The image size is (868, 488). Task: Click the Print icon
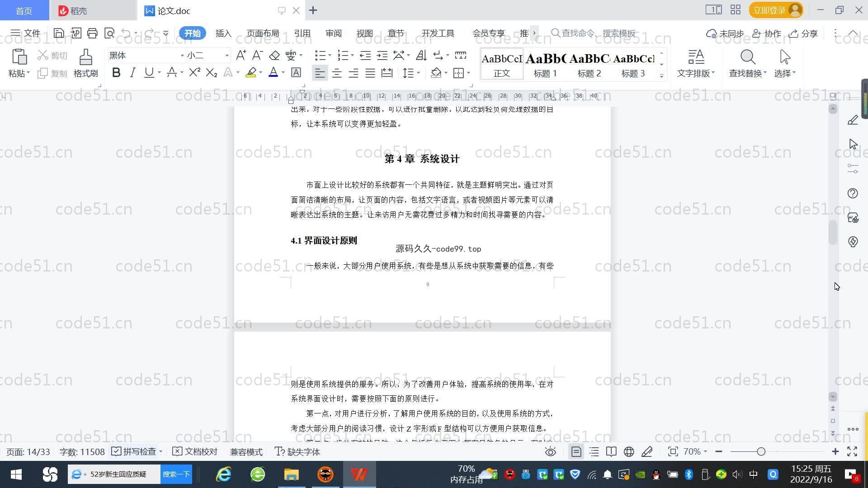pyautogui.click(x=92, y=33)
